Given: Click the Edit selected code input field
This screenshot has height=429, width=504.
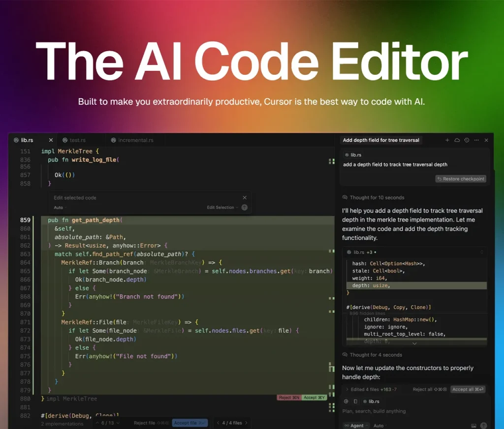Looking at the screenshot, I should [x=146, y=198].
